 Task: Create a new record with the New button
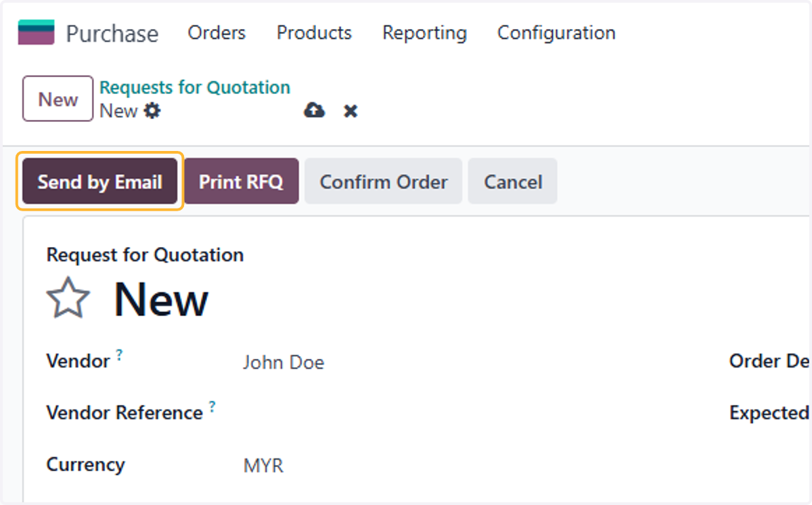point(58,99)
